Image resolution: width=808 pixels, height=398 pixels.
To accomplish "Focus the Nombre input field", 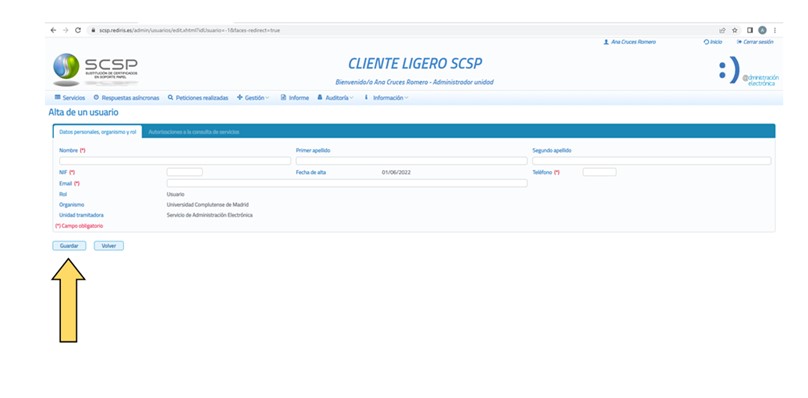I will [x=175, y=161].
